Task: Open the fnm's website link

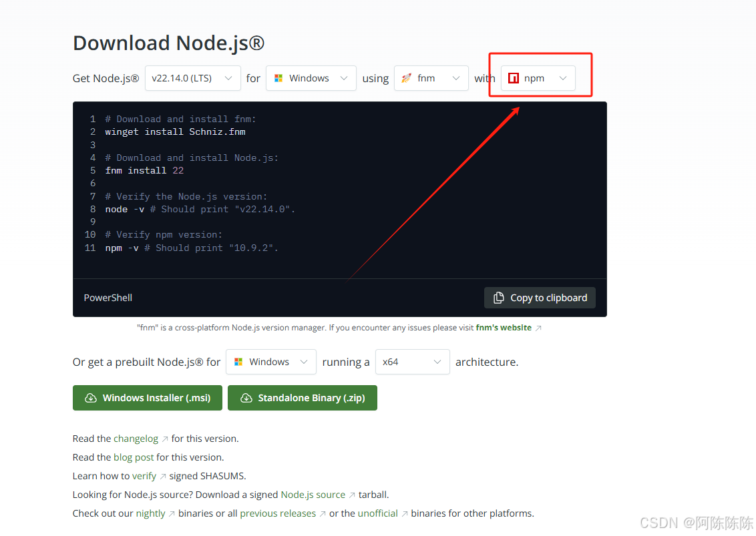Action: pos(504,328)
